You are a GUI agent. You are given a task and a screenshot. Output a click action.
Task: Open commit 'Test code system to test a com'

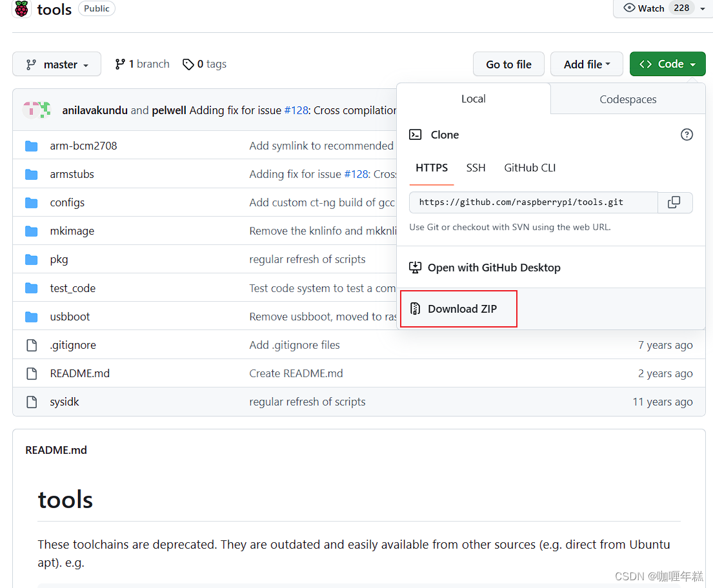click(322, 288)
